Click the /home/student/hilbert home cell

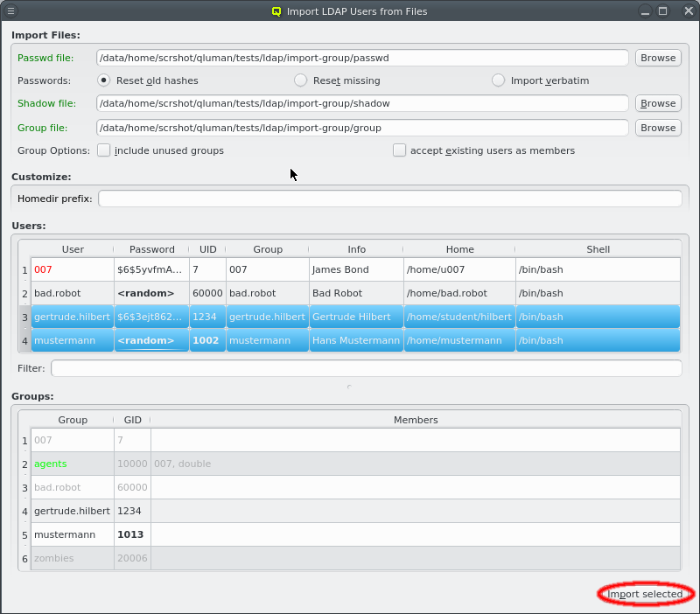(x=459, y=317)
